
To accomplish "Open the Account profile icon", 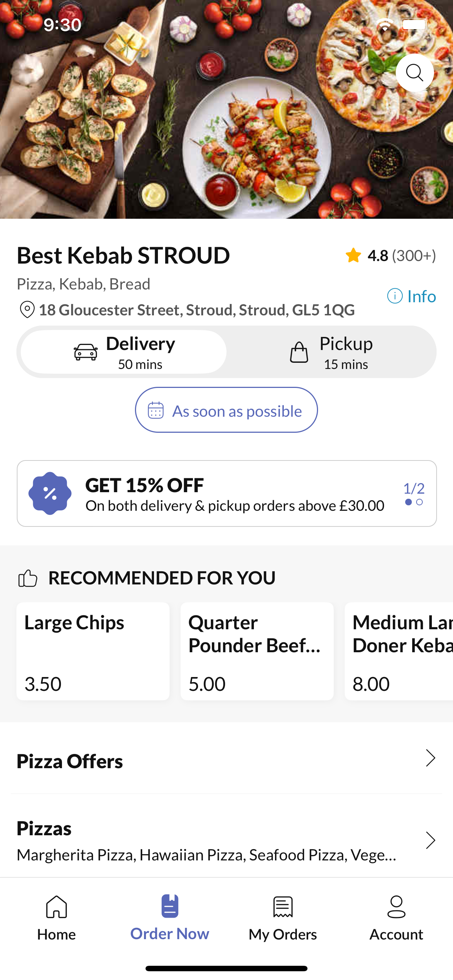I will (396, 907).
